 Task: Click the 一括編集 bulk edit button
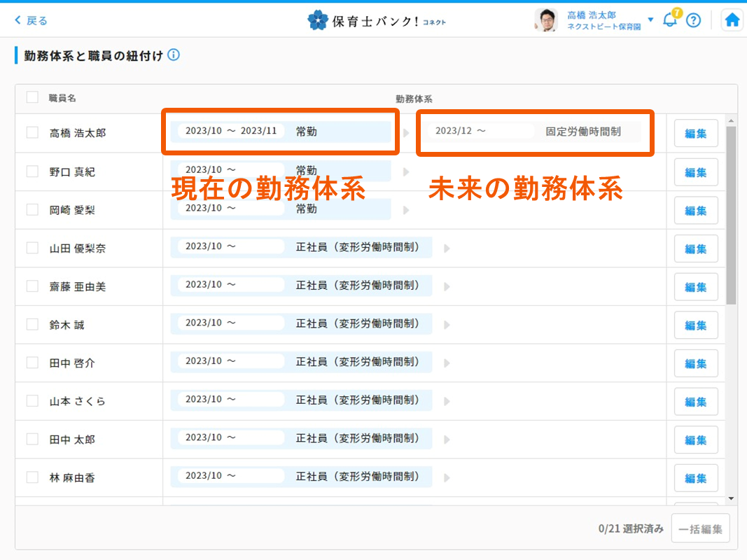pos(700,528)
